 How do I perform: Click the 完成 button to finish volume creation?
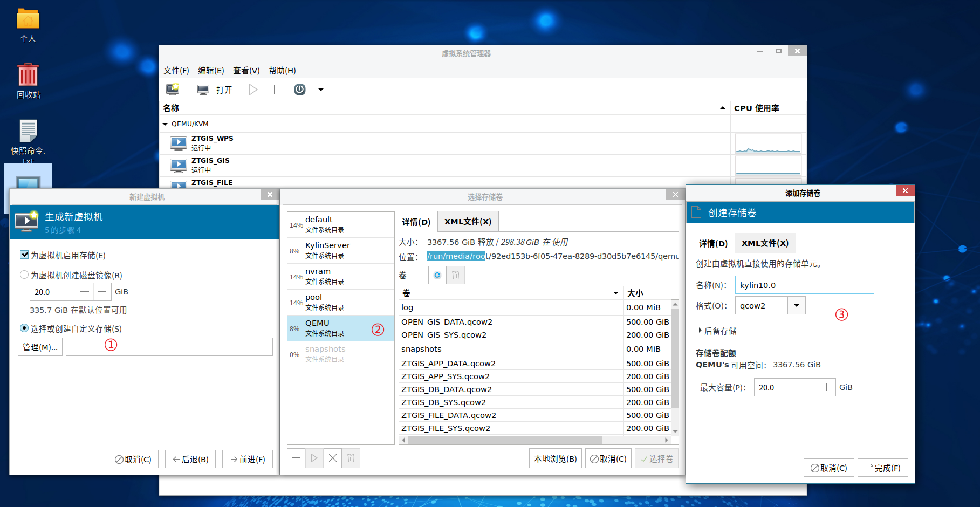882,467
